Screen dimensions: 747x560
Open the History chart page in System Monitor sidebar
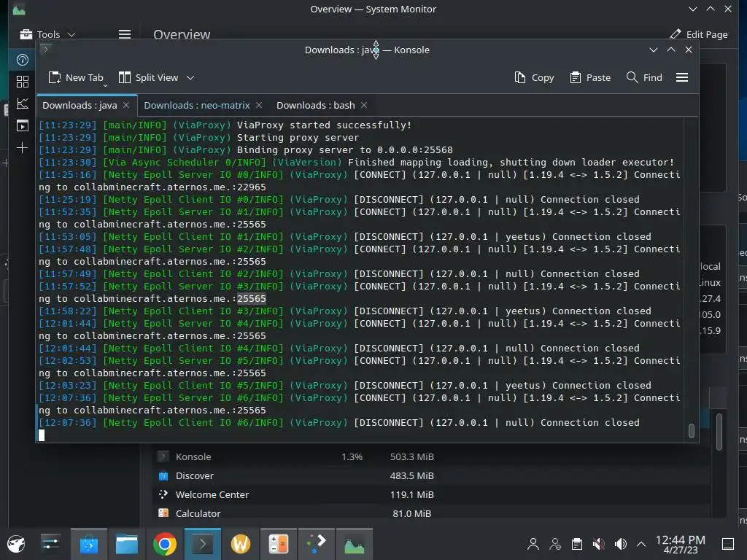(23, 104)
